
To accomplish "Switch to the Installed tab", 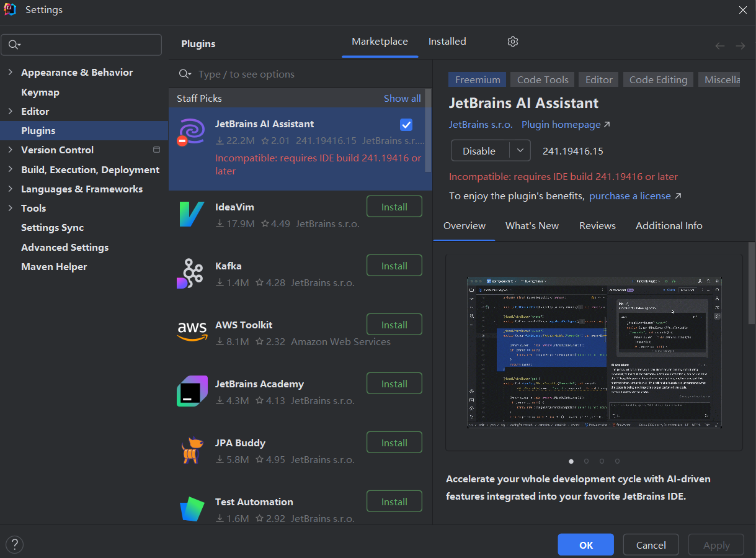I will click(x=447, y=42).
